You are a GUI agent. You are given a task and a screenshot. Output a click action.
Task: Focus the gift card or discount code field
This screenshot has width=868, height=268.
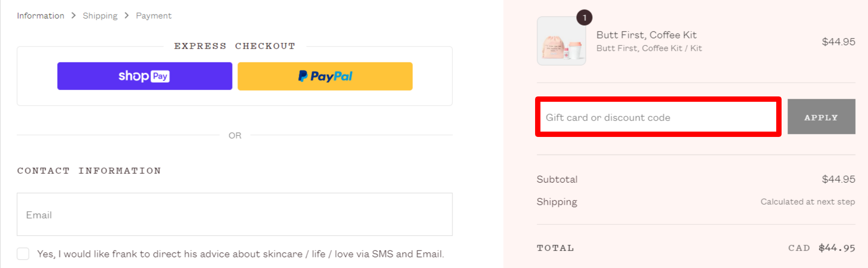[658, 117]
